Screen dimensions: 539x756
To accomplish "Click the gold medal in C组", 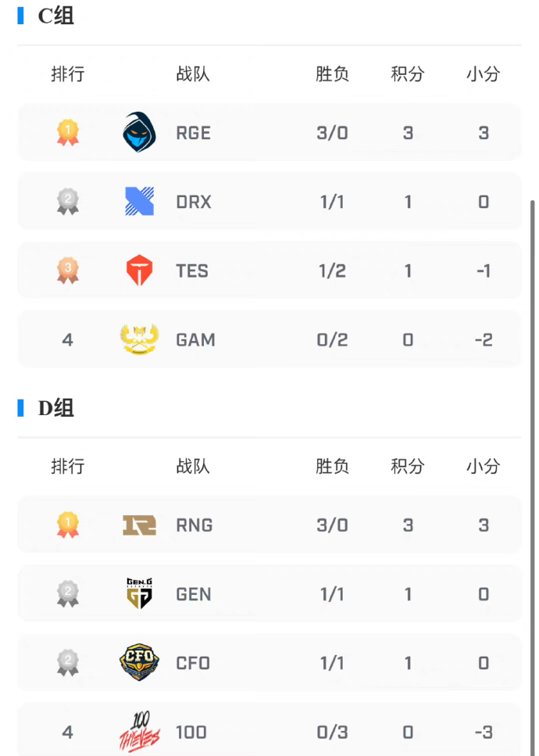I will 67,133.
